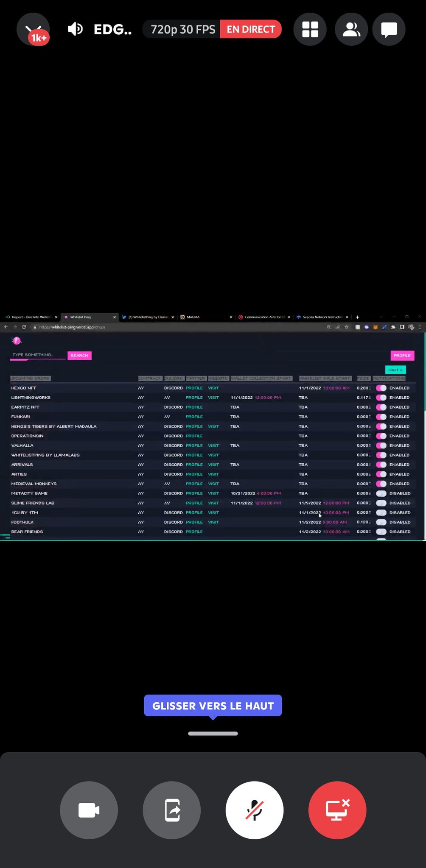
Task: Click the pink SEARCH button
Action: click(x=79, y=355)
